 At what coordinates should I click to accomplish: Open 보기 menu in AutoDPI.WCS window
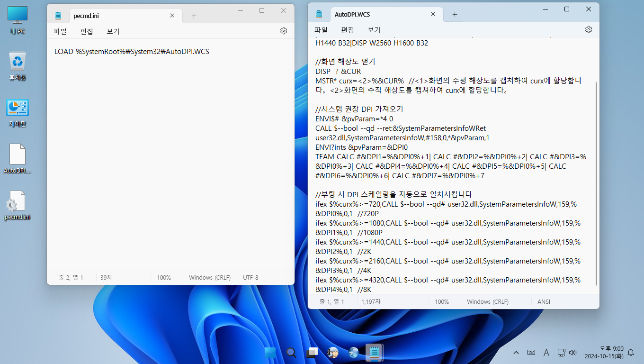tap(374, 30)
